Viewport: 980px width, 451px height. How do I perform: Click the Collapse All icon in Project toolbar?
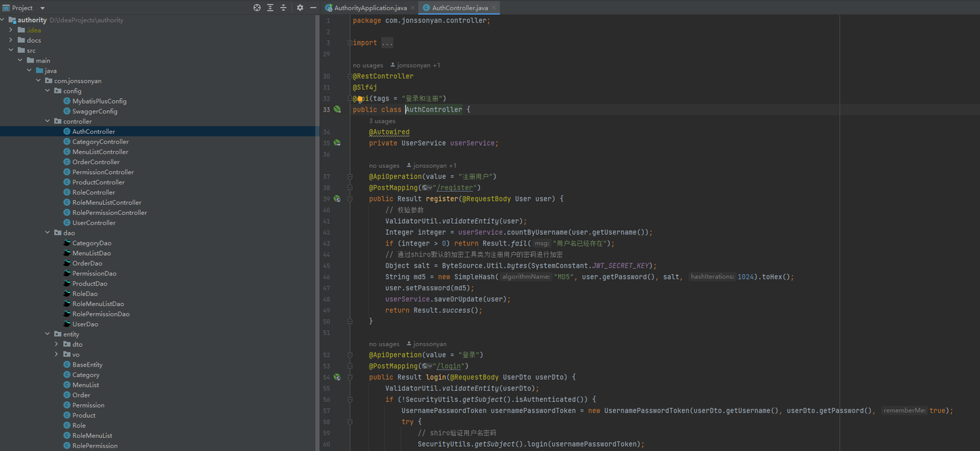point(284,7)
